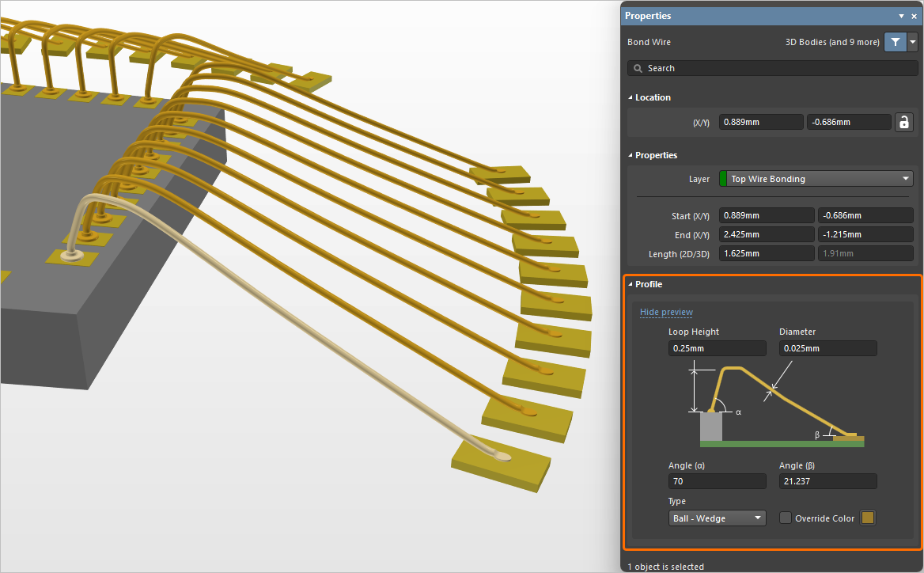Open the filter dropdown arrow
The width and height of the screenshot is (924, 573).
913,43
